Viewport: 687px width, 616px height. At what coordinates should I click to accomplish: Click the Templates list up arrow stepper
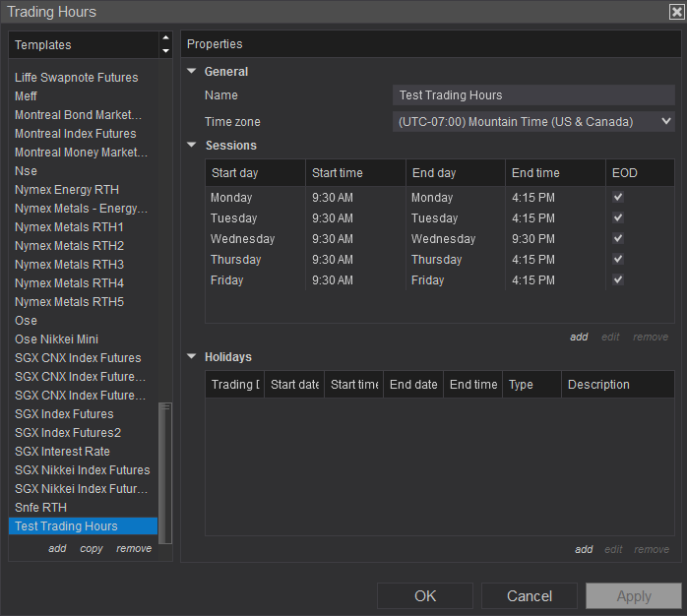pos(165,39)
